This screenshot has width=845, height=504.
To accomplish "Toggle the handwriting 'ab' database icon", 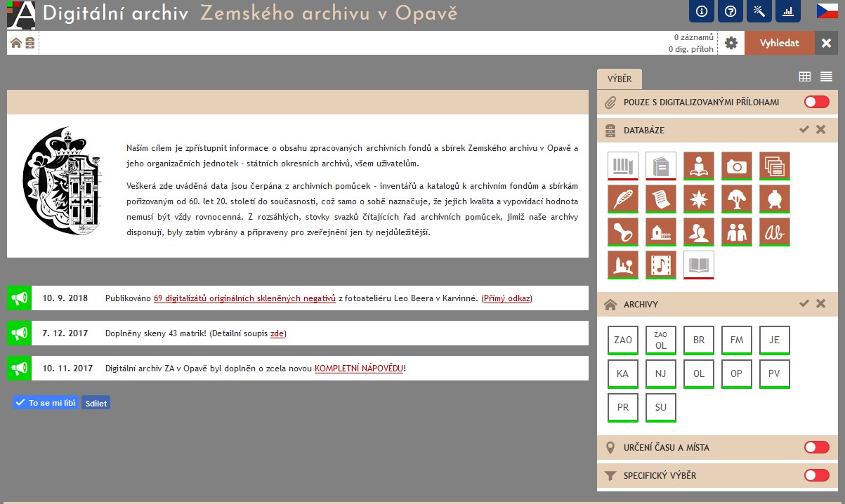I will coord(775,232).
